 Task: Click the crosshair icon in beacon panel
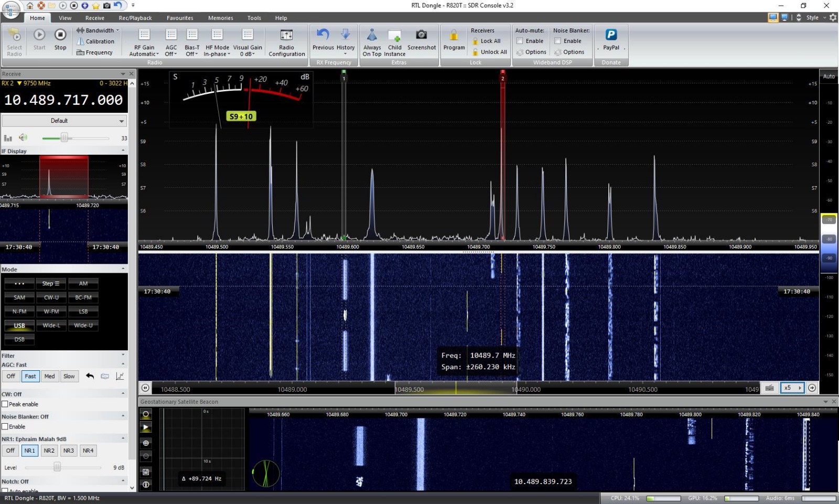pos(146,443)
